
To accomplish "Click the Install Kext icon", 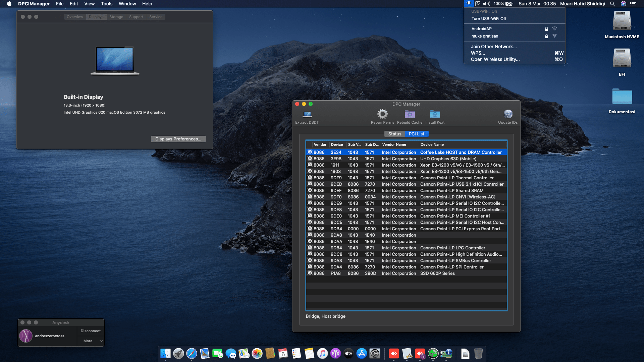I will tap(435, 116).
